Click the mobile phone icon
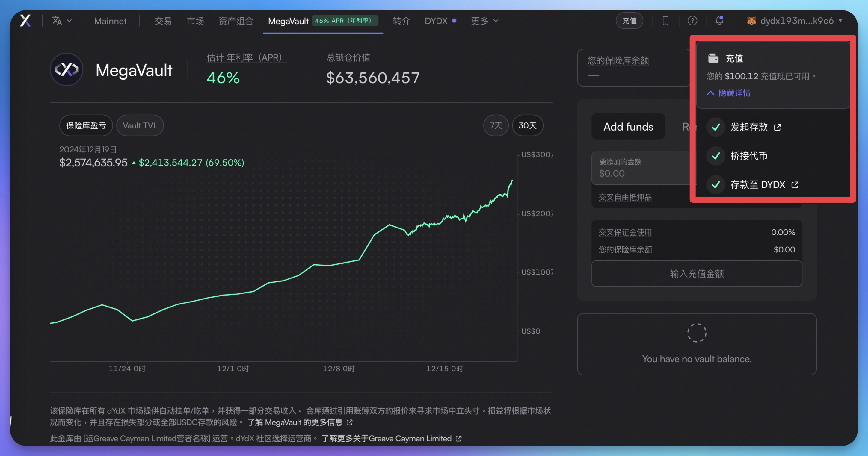 (x=665, y=21)
